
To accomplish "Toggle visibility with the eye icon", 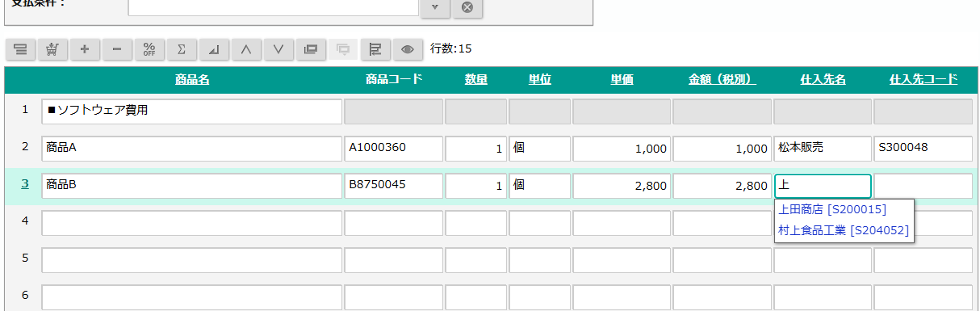I will pyautogui.click(x=408, y=49).
